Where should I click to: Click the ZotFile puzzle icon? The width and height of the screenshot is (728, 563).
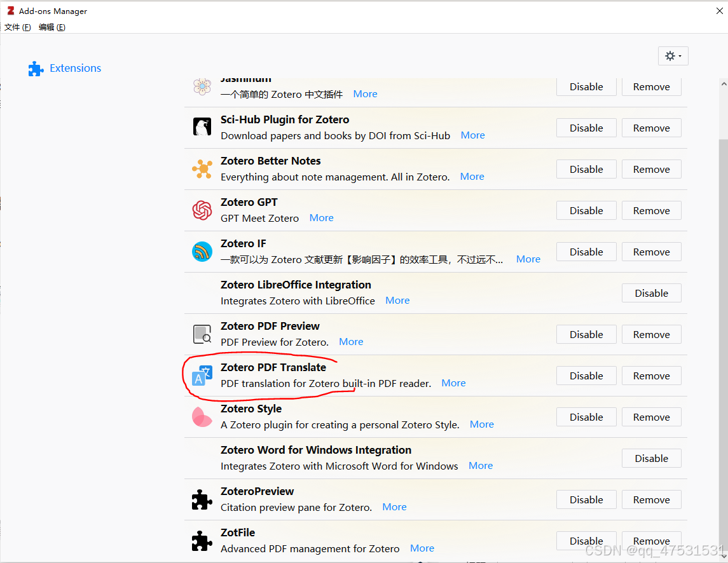coord(202,541)
